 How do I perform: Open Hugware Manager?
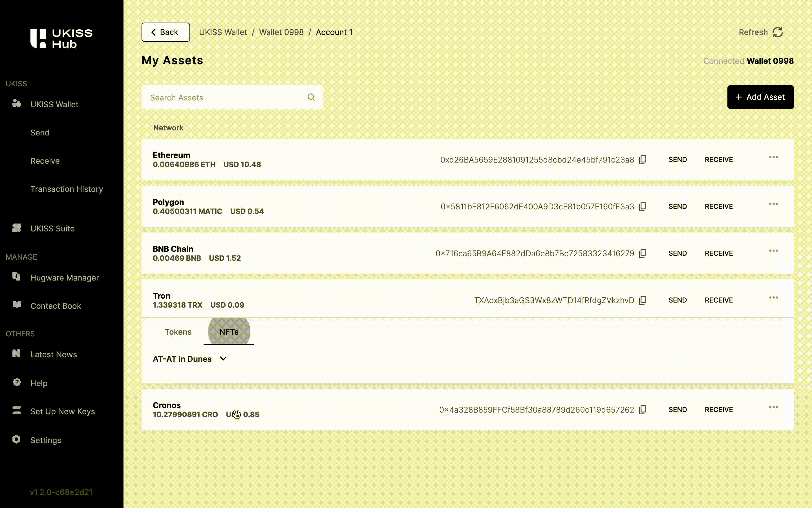pyautogui.click(x=64, y=277)
